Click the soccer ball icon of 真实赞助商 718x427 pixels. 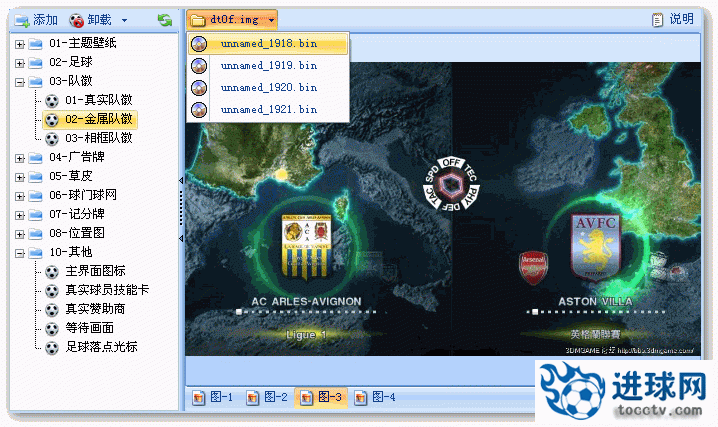coord(52,310)
